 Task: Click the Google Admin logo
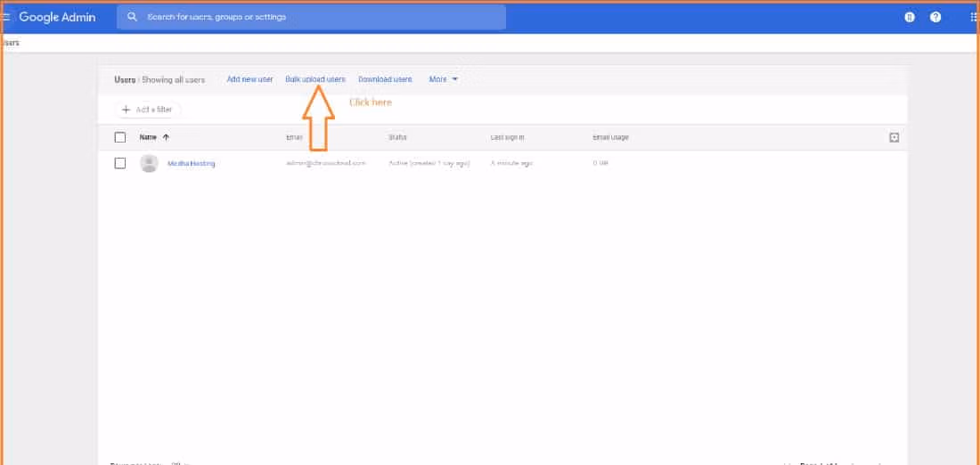coord(57,17)
